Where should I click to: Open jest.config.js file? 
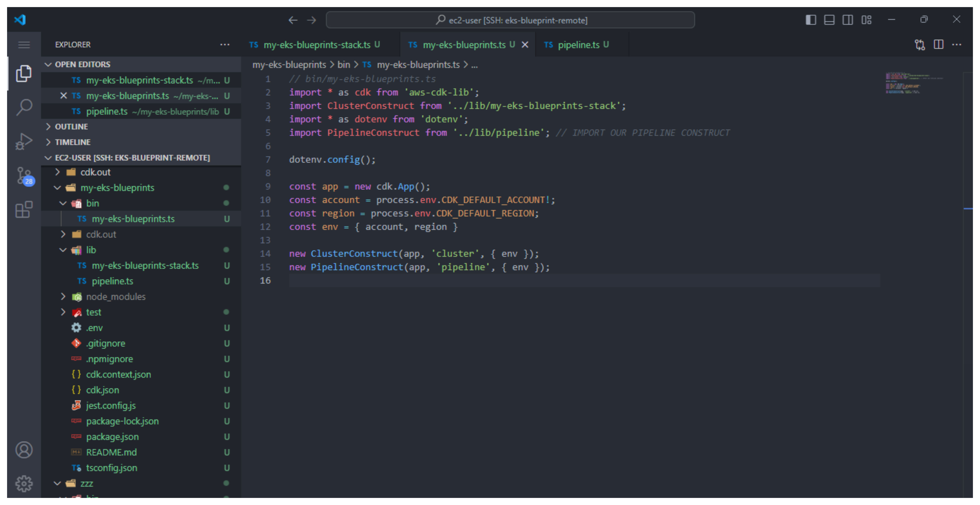tap(141, 406)
